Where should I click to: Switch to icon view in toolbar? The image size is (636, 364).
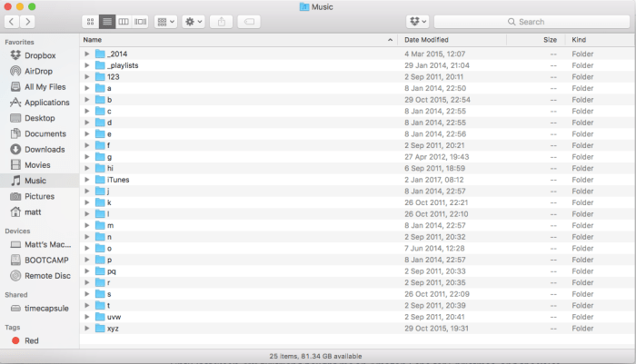click(90, 21)
